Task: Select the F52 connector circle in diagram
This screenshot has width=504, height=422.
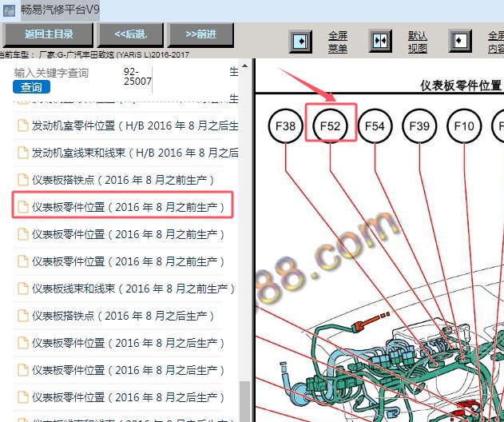Action: [330, 125]
